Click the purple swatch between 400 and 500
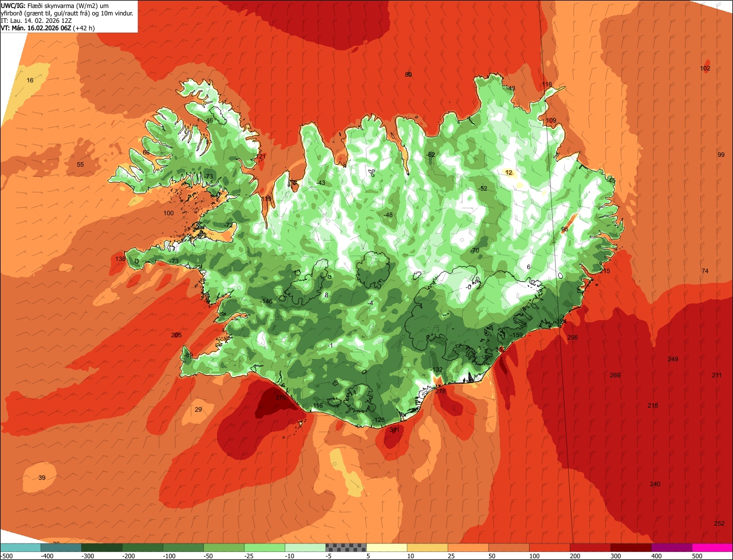The image size is (733, 560). (671, 547)
